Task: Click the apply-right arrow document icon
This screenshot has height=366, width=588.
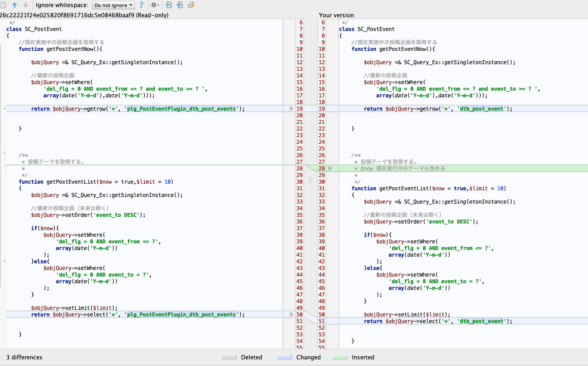Action: coord(180,5)
